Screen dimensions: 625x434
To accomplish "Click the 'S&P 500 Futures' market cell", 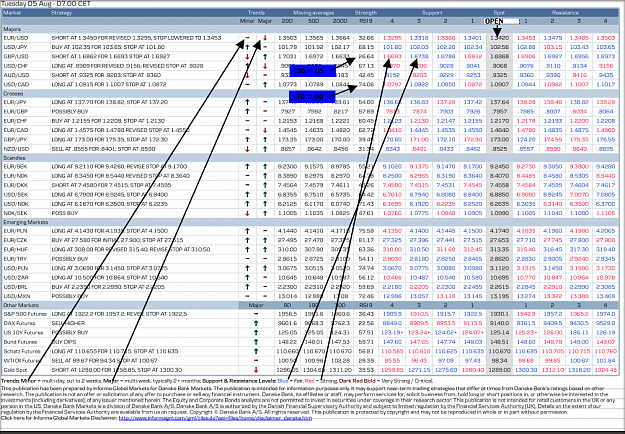I will (26, 314).
